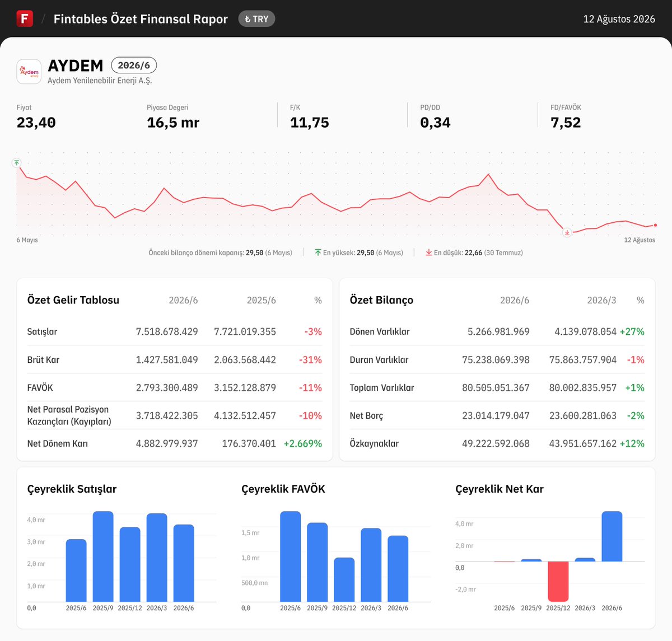Click Önceki bilanço dönemi kapanış 29,50 text
This screenshot has height=641, width=672.
(x=220, y=252)
